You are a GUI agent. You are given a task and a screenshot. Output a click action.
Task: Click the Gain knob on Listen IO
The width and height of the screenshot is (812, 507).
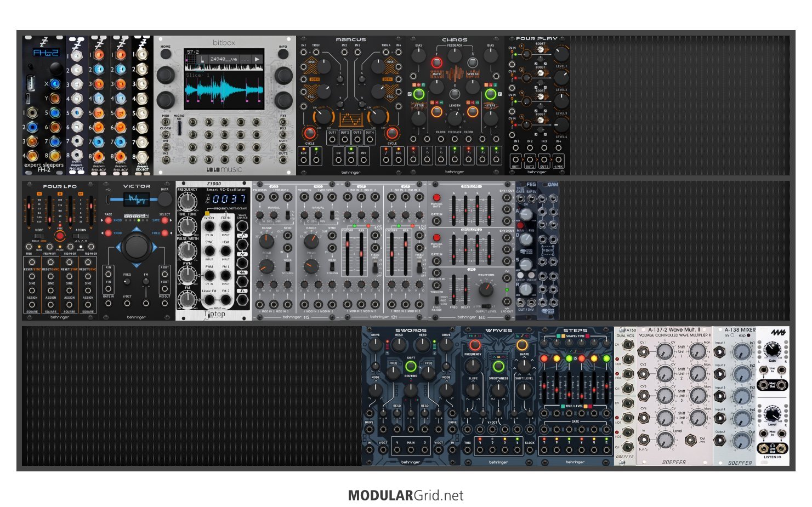click(772, 349)
